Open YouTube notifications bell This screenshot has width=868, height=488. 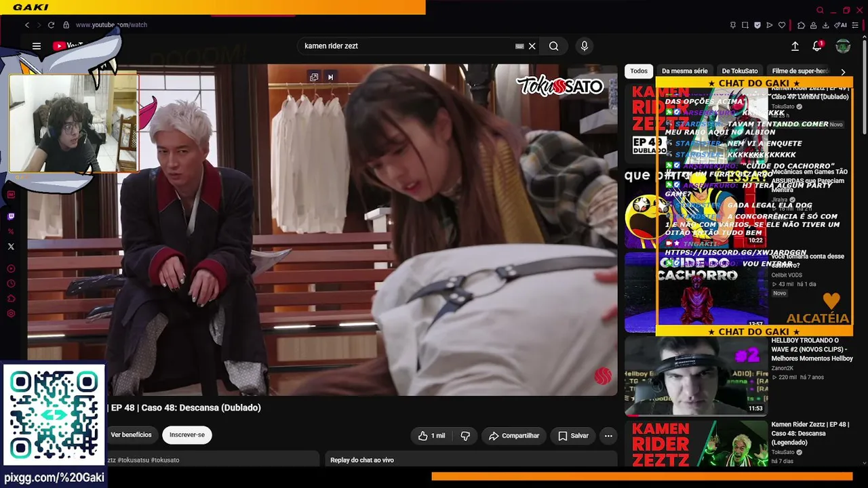point(817,46)
